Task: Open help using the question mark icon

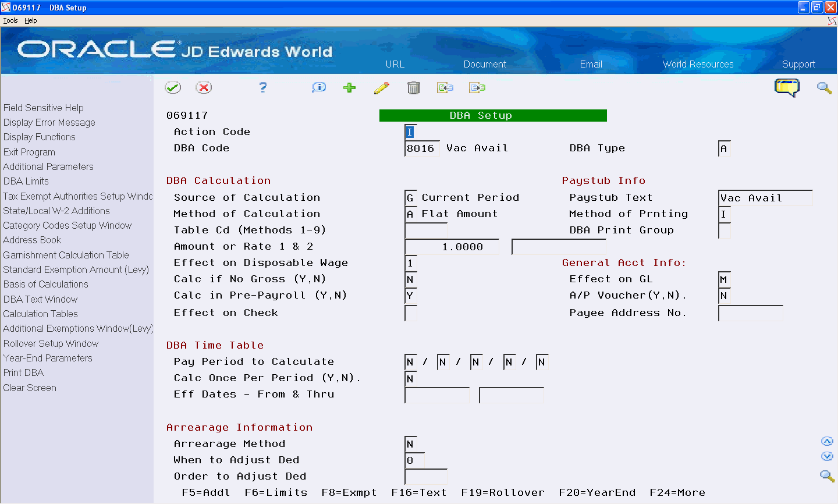Action: tap(262, 87)
